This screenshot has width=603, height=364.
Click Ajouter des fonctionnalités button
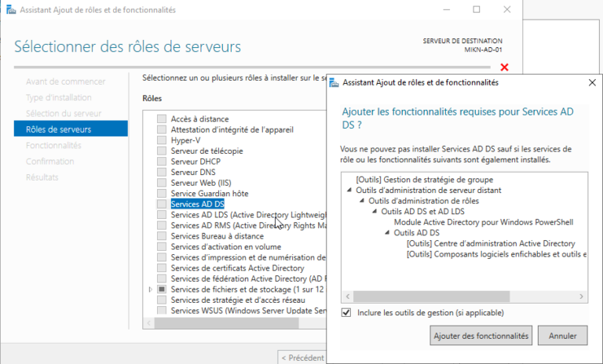tap(481, 336)
